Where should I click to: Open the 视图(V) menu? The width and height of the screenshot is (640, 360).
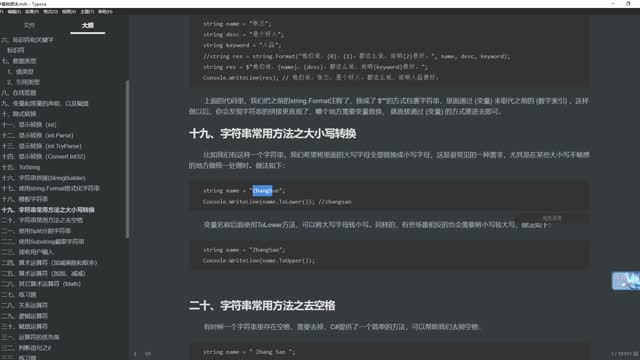click(69, 12)
